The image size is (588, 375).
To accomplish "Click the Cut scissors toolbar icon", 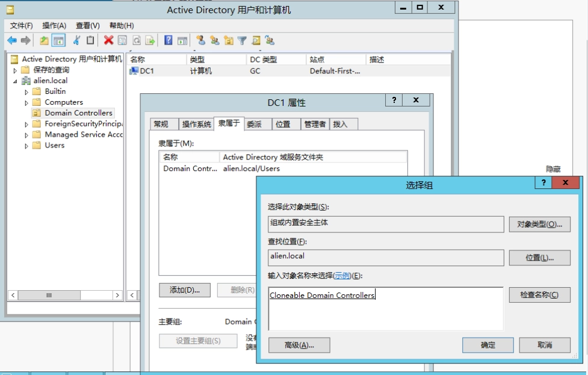I will point(76,40).
